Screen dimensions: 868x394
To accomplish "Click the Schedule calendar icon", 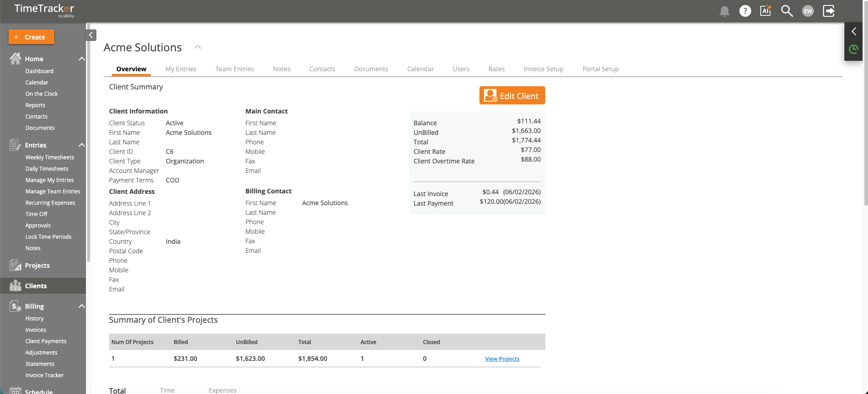I will 15,390.
